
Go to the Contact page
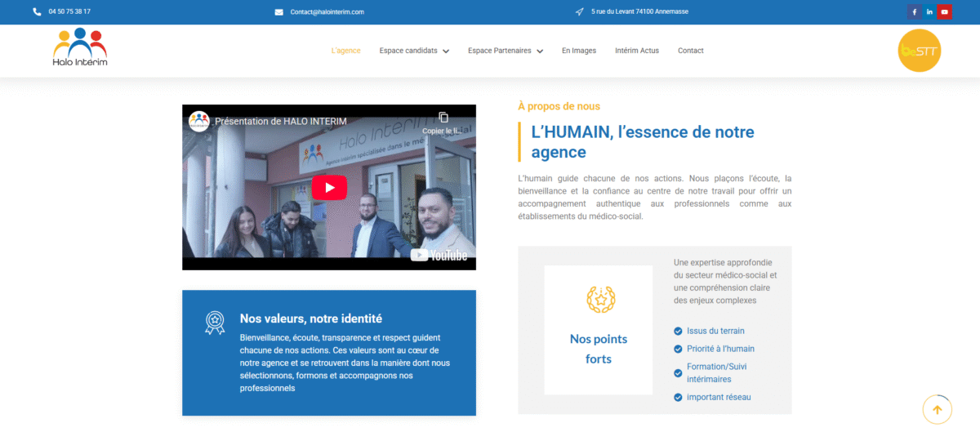click(x=691, y=51)
